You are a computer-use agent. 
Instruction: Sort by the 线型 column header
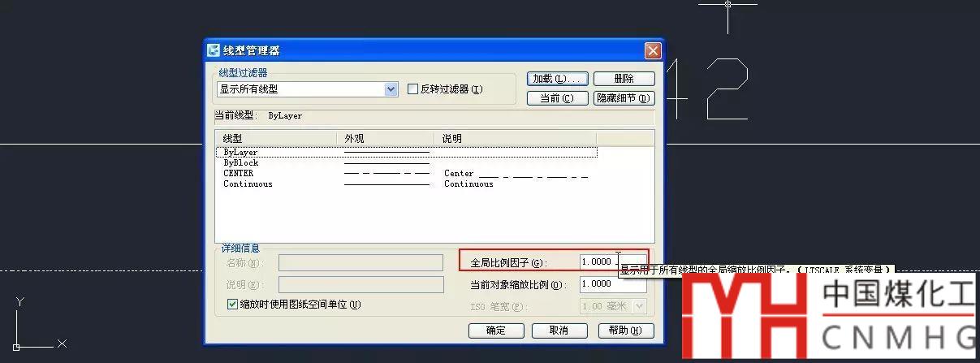276,139
